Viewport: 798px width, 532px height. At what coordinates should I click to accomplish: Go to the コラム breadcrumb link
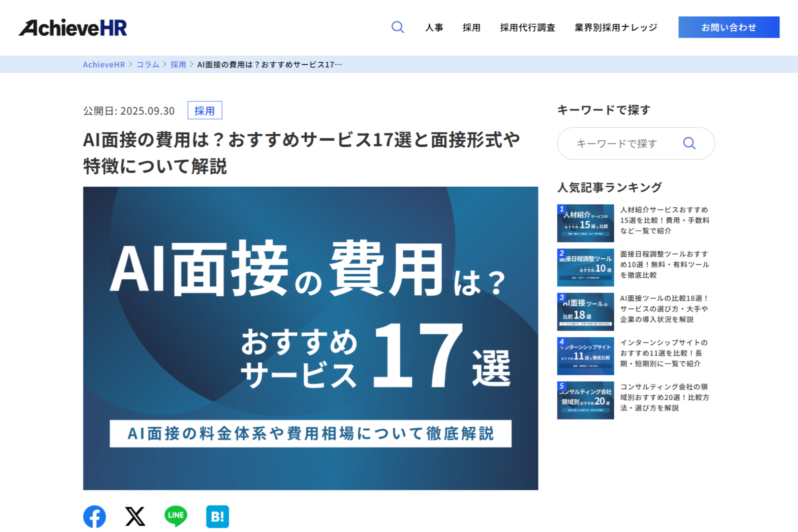tap(148, 64)
